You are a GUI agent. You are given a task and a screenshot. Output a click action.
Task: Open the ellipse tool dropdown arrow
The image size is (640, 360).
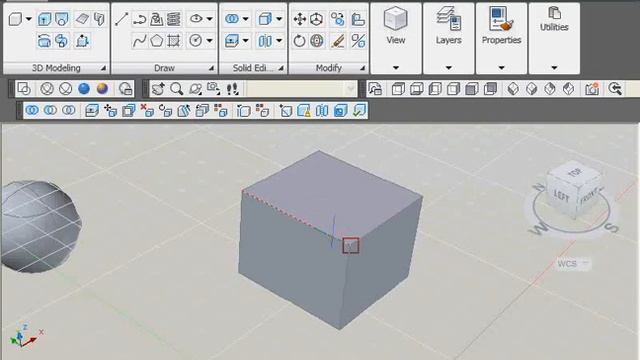click(x=209, y=19)
